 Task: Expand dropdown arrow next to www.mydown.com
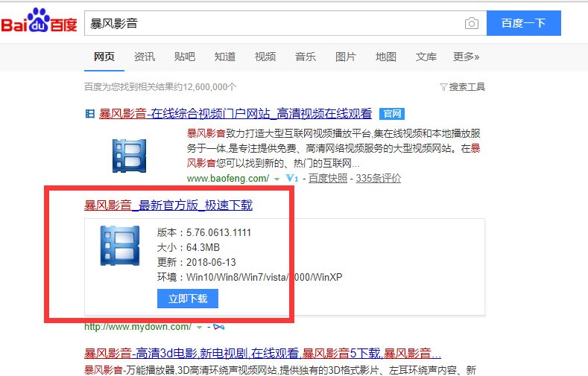pyautogui.click(x=198, y=327)
